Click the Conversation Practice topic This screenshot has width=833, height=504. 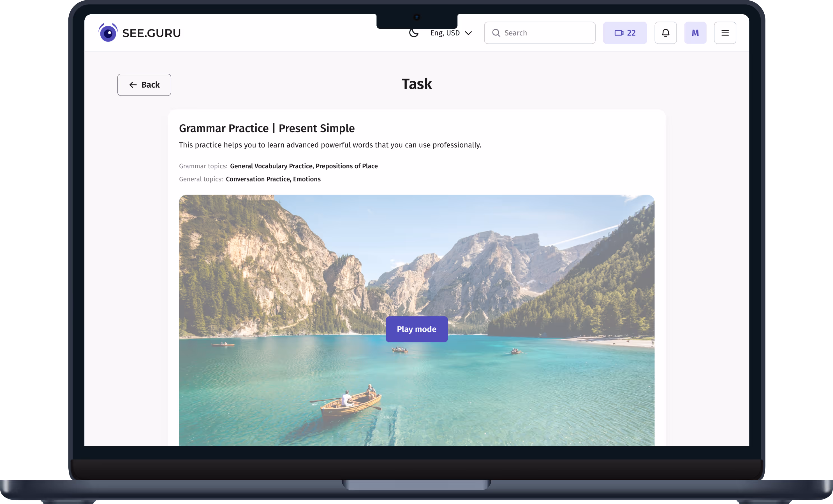click(x=258, y=179)
